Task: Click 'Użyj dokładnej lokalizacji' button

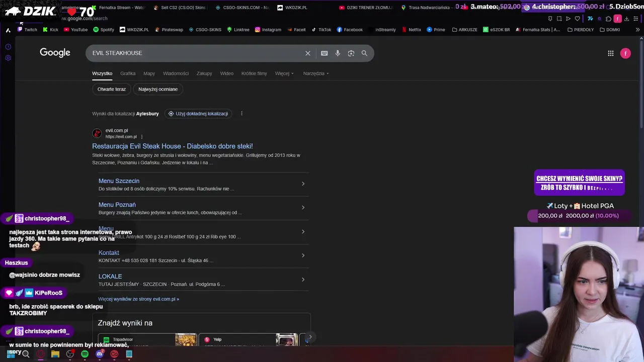Action: pyautogui.click(x=198, y=114)
